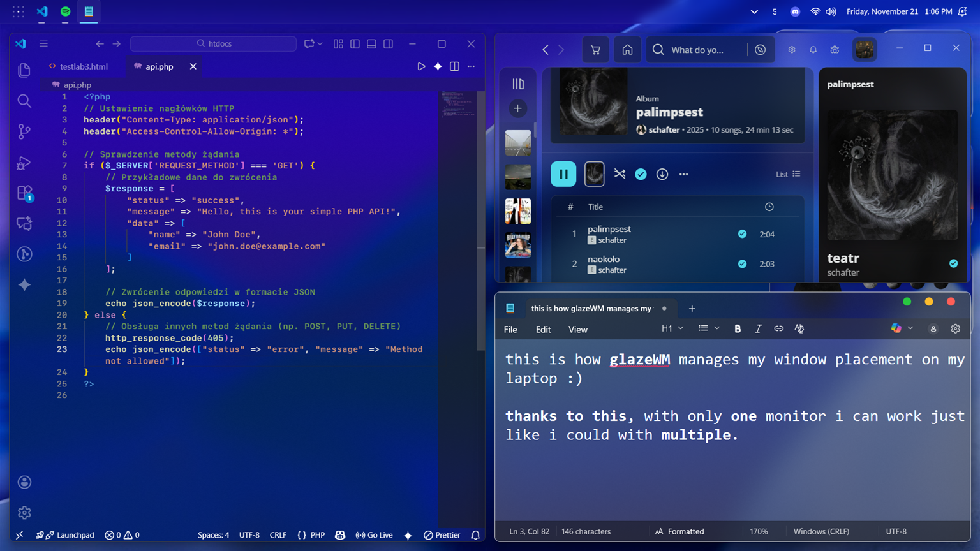The width and height of the screenshot is (980, 551).
Task: Click the Prettier status bar button
Action: click(442, 535)
